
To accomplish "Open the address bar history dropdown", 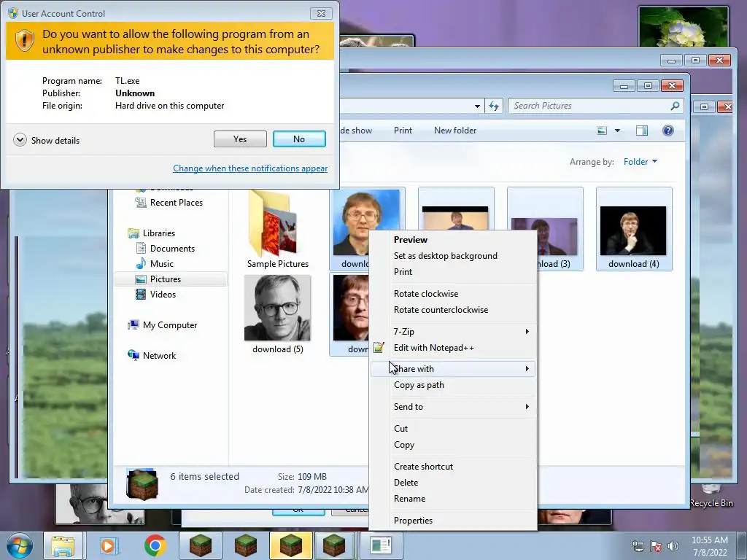I will pyautogui.click(x=477, y=106).
